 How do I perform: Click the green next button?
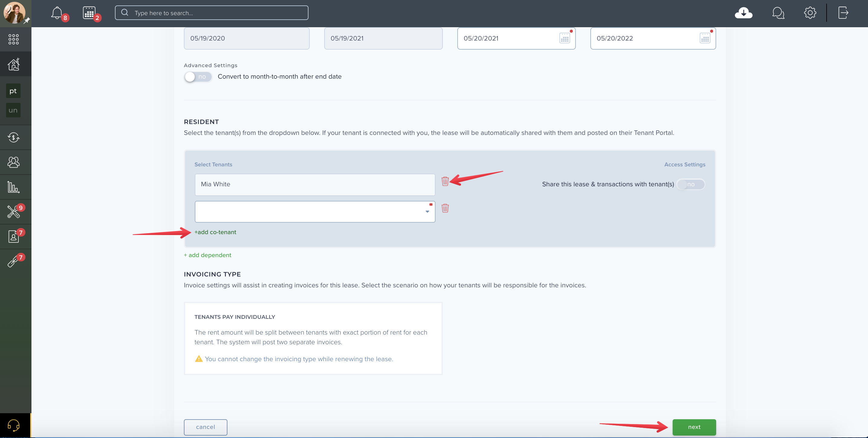[694, 427]
